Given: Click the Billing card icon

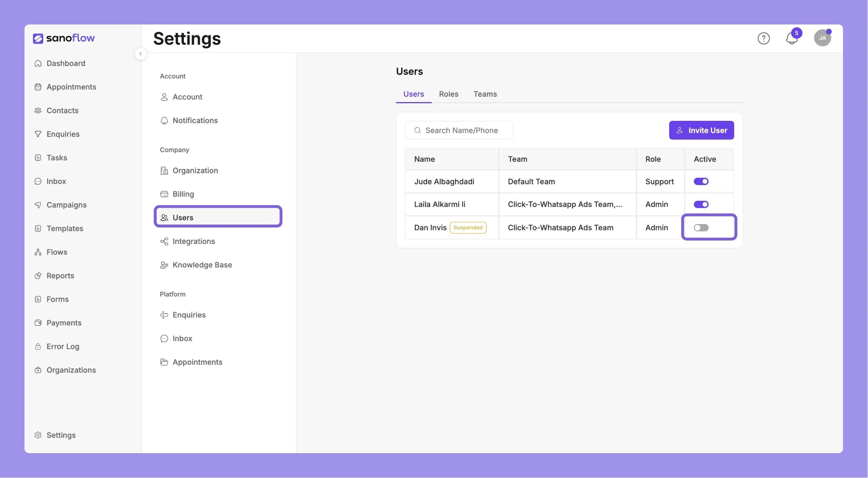Looking at the screenshot, I should coord(164,194).
